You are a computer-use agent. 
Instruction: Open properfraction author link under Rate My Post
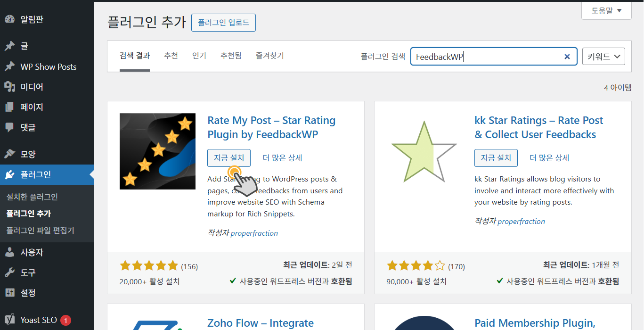tap(254, 233)
